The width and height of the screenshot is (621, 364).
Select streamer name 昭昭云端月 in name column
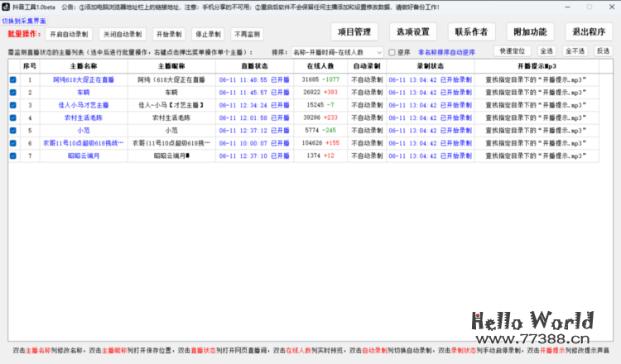click(84, 156)
